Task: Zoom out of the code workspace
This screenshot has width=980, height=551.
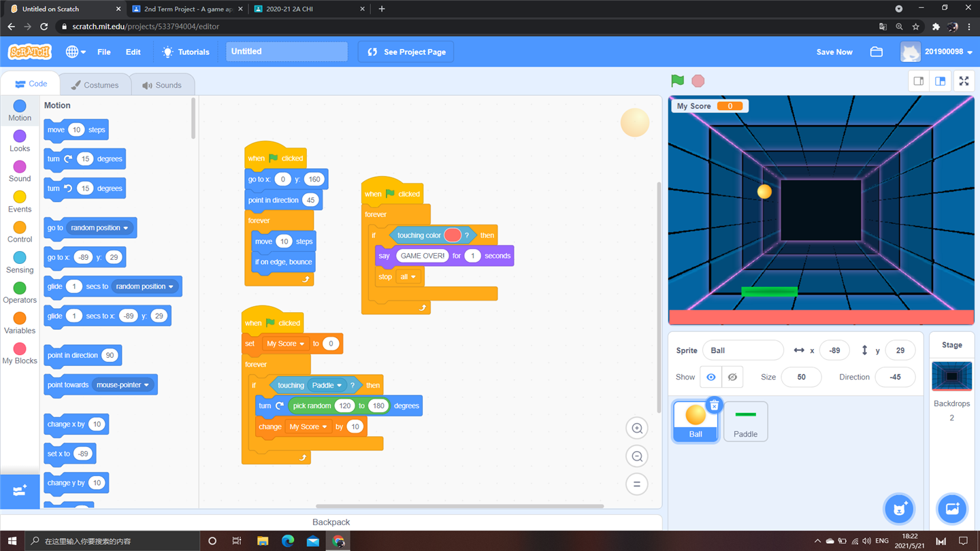Action: pyautogui.click(x=637, y=456)
